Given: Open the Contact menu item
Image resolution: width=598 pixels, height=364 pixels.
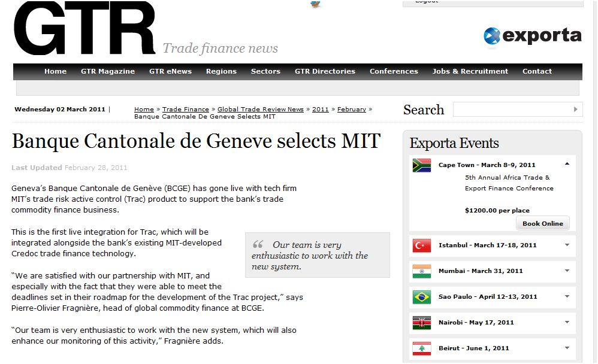Looking at the screenshot, I should pyautogui.click(x=537, y=71).
